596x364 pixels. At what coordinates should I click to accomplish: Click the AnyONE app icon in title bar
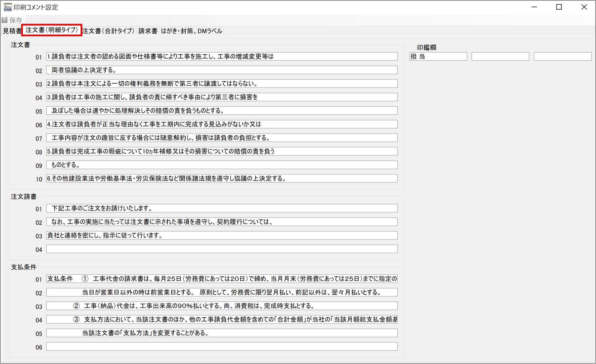point(7,7)
